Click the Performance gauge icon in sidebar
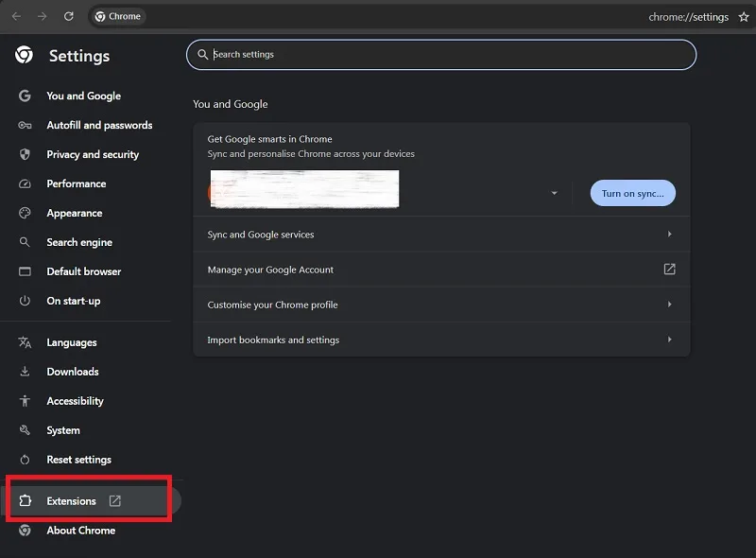Viewport: 756px width, 558px height. (25, 183)
